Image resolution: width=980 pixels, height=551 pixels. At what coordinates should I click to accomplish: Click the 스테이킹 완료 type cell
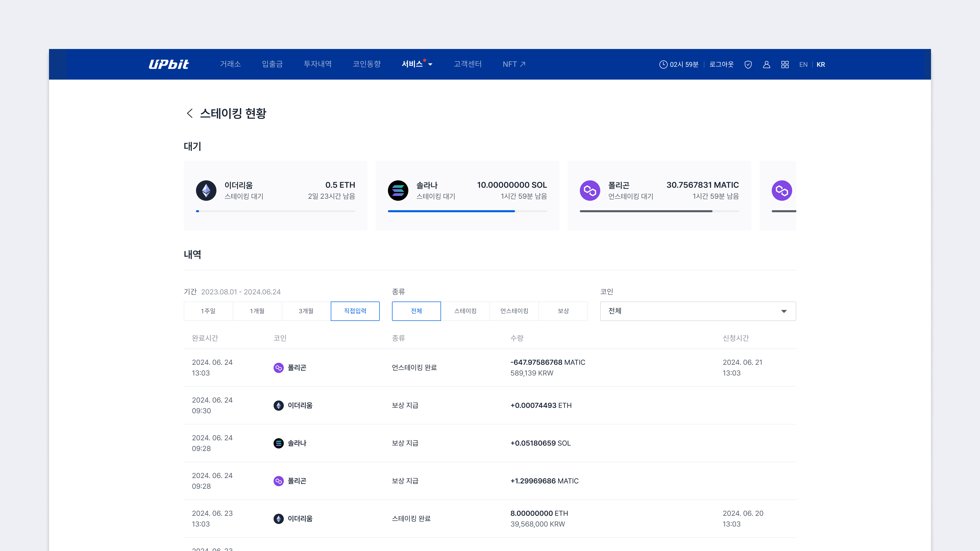tap(411, 519)
